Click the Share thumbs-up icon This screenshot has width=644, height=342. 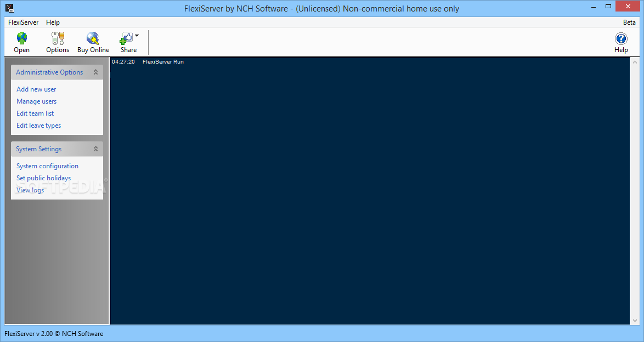126,38
